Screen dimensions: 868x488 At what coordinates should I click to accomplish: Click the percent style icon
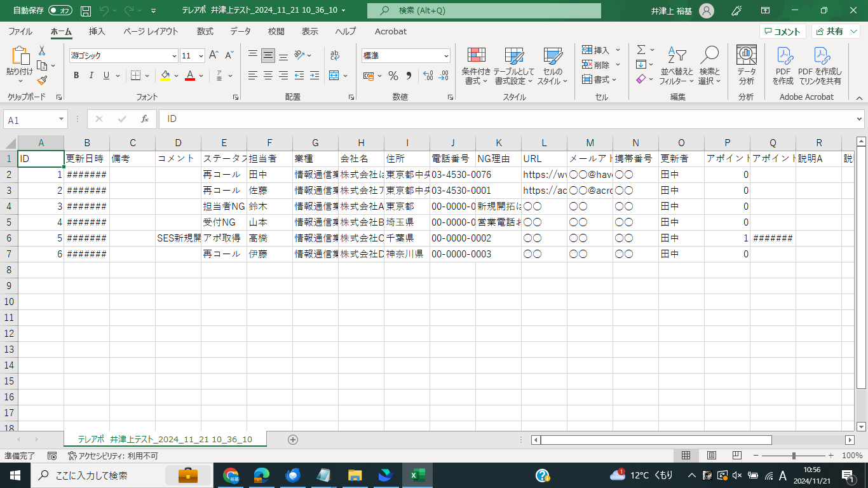click(x=393, y=76)
